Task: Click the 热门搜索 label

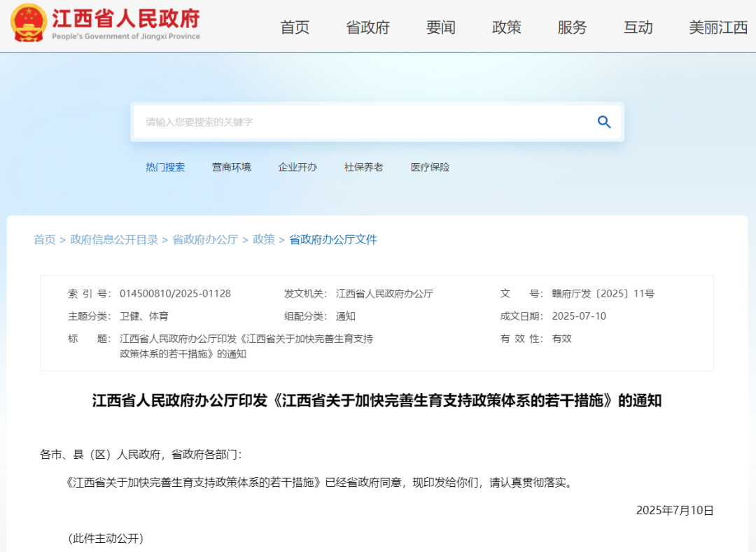Action: click(x=165, y=167)
